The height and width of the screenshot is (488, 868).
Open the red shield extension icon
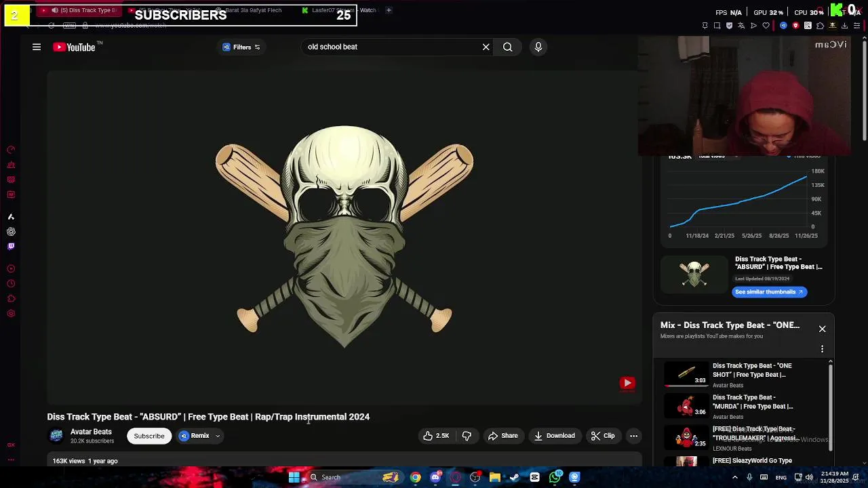click(795, 26)
